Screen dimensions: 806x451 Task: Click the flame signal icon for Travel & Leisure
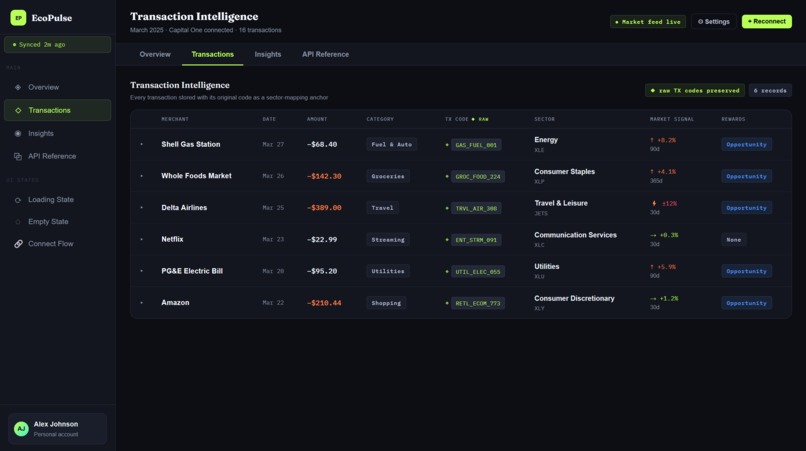tap(654, 204)
